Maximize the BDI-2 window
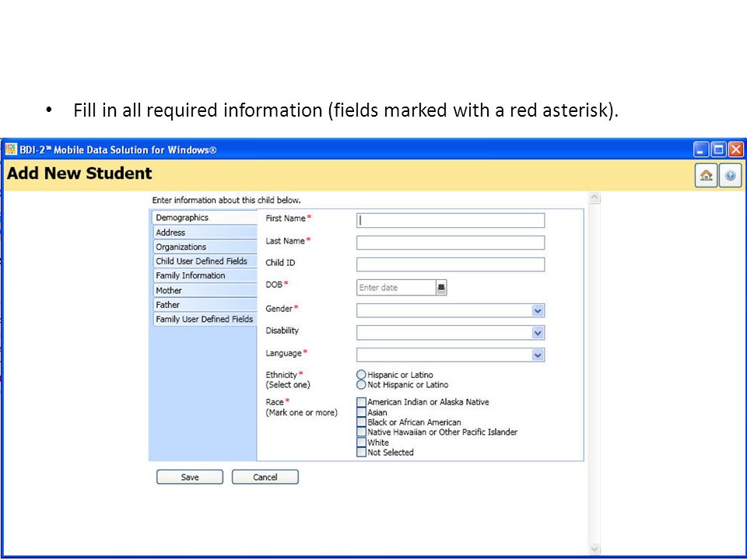The height and width of the screenshot is (560, 747). (718, 149)
